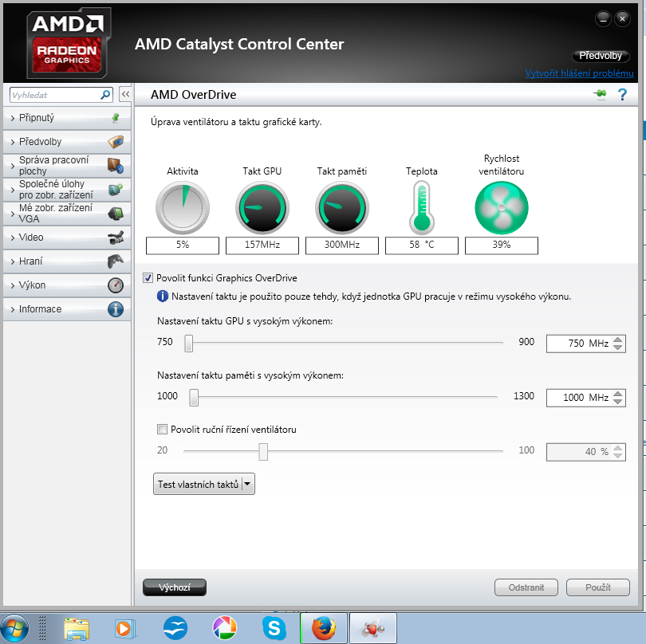Click the GPU clock slider handle at 750

[x=189, y=343]
